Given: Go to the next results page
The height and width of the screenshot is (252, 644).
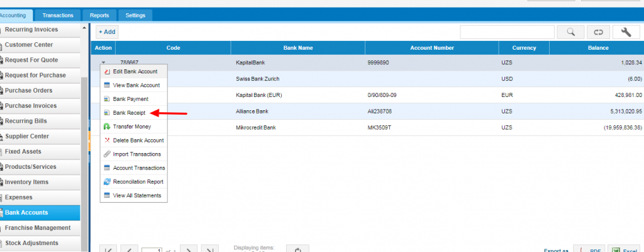Looking at the screenshot, I should tap(189, 249).
